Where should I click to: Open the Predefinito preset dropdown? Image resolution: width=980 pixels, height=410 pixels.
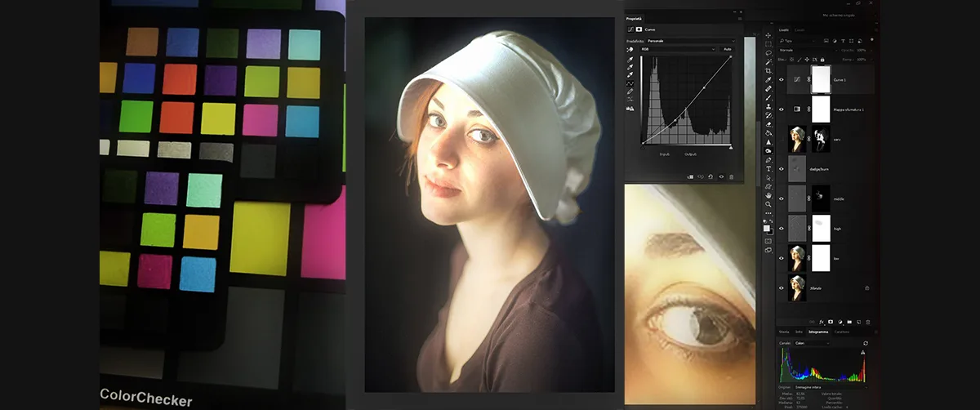[x=690, y=41]
